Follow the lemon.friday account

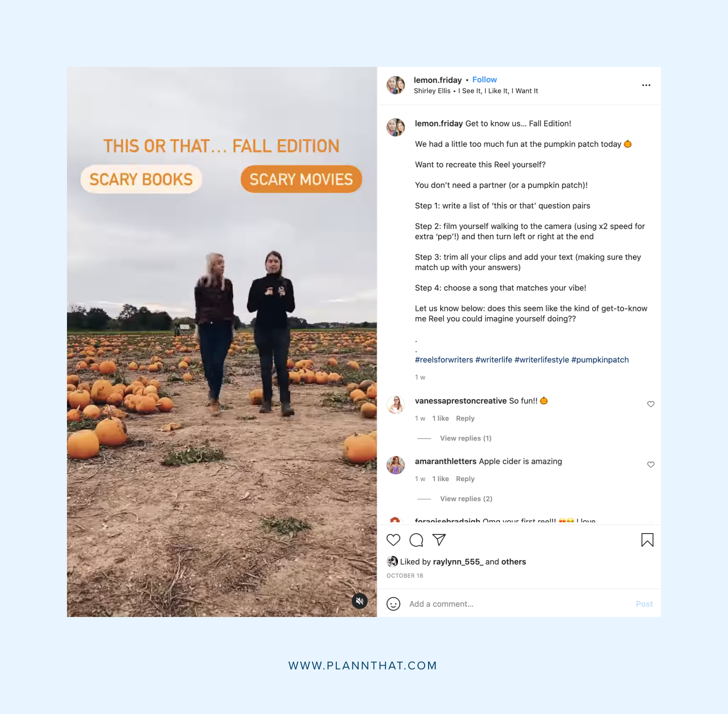[x=484, y=80]
